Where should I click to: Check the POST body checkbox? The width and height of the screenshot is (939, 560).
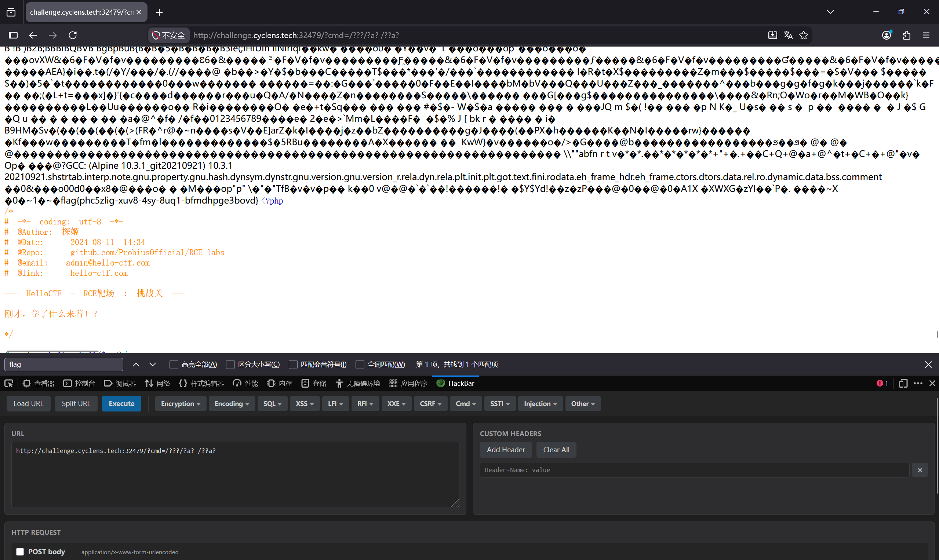pyautogui.click(x=20, y=552)
